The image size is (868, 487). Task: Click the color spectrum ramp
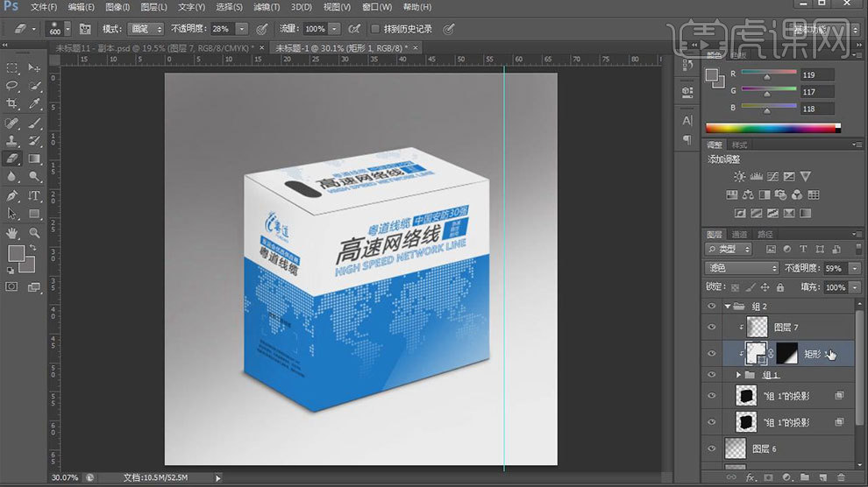[772, 128]
